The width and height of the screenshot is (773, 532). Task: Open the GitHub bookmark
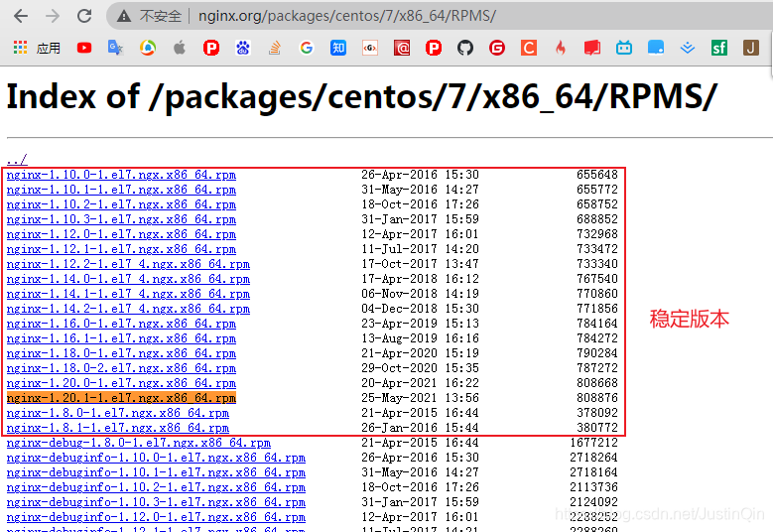(464, 48)
